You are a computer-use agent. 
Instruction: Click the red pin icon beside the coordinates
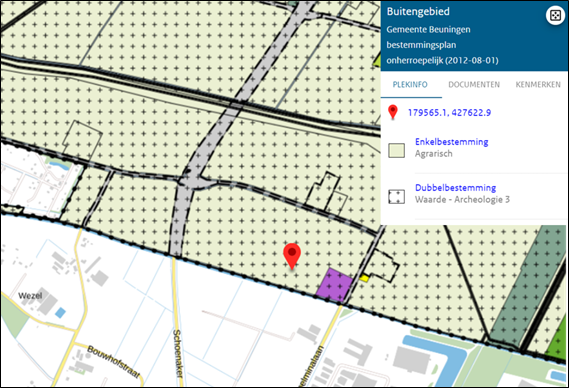tap(393, 112)
